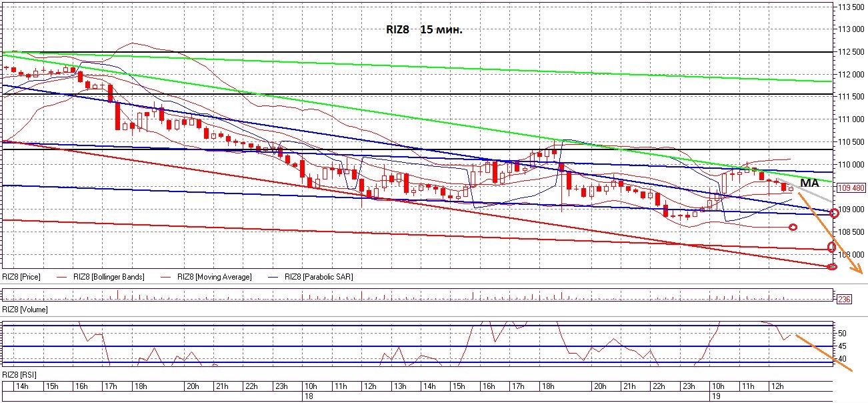Click the RSI scale value 40
The height and width of the screenshot is (403, 868).
pos(842,358)
